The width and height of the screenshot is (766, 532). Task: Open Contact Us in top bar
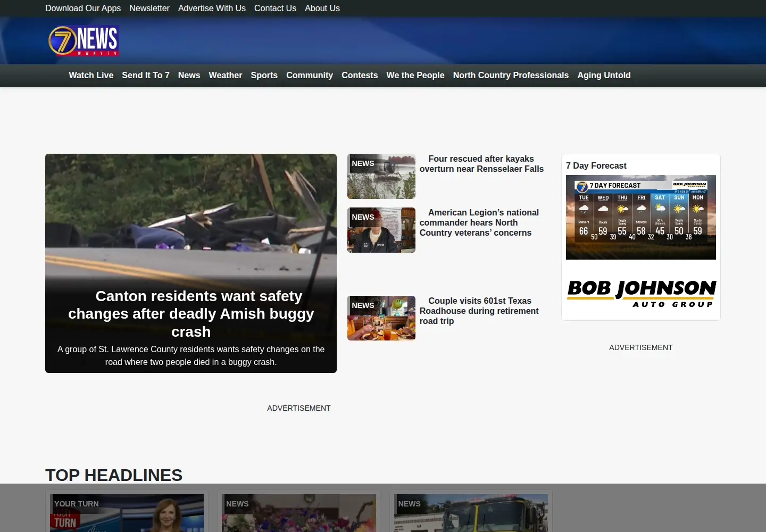pyautogui.click(x=275, y=8)
